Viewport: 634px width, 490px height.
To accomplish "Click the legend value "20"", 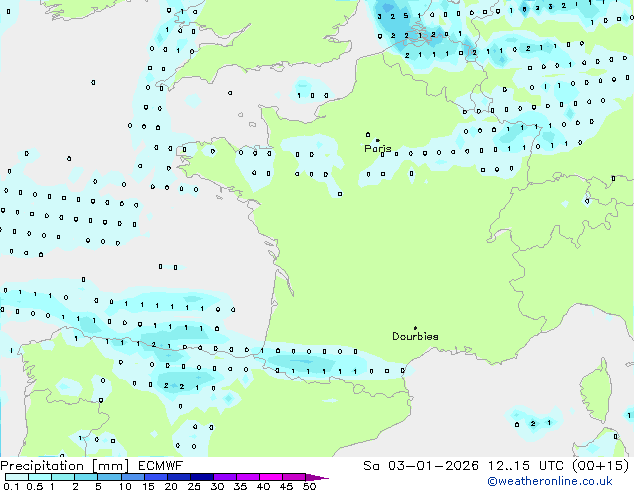I will [x=171, y=486].
